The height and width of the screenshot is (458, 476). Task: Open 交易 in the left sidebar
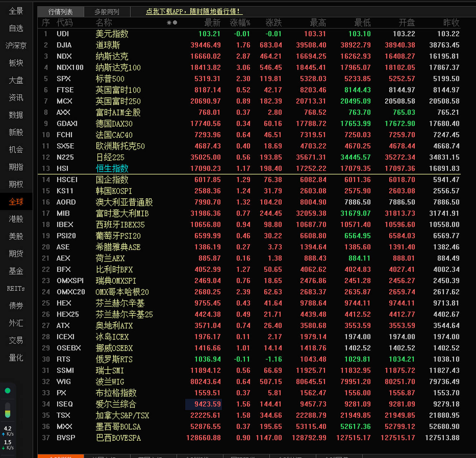coord(16,340)
